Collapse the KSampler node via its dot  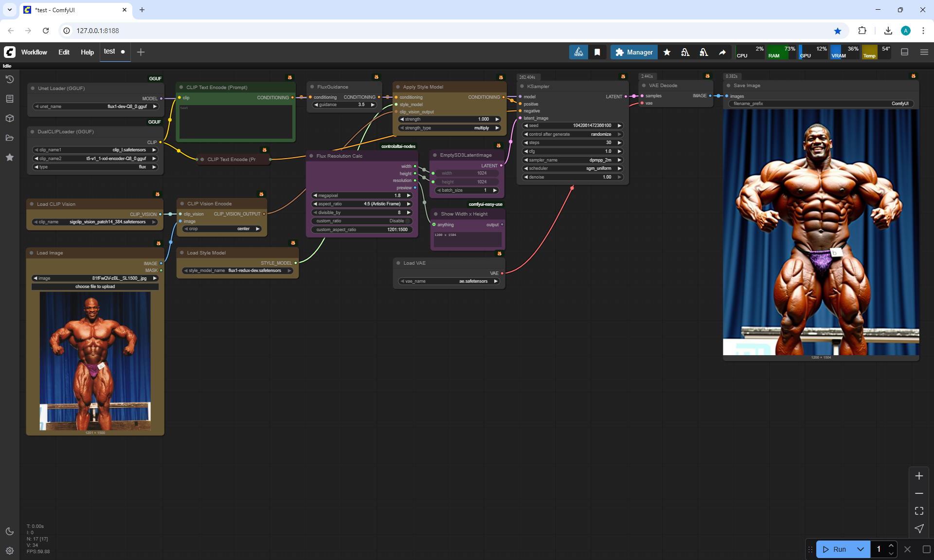[521, 86]
